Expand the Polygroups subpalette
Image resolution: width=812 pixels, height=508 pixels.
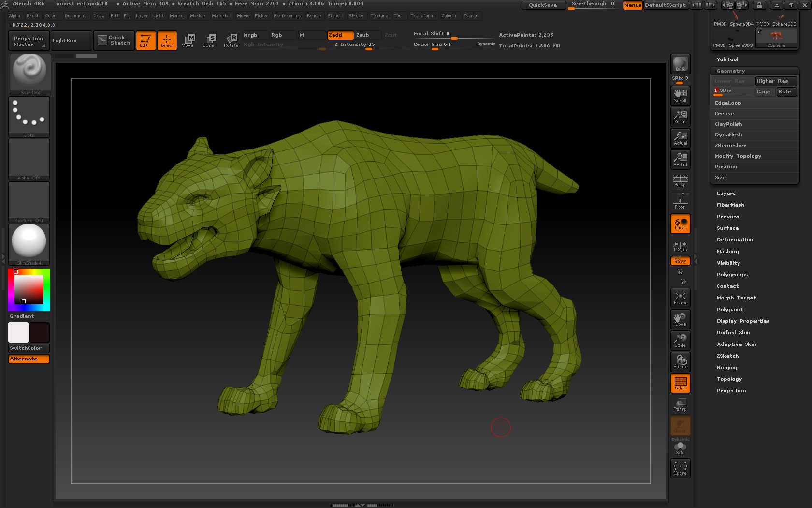[x=732, y=275]
